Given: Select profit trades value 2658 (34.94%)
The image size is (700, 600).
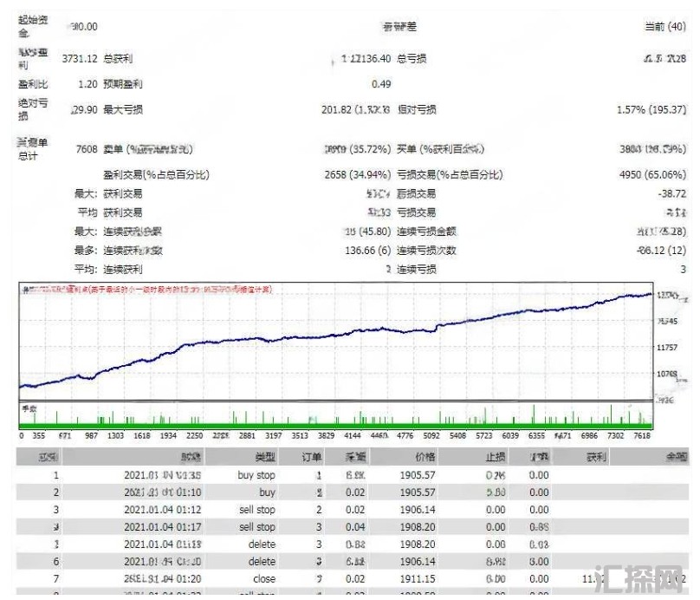Looking at the screenshot, I should 358,174.
